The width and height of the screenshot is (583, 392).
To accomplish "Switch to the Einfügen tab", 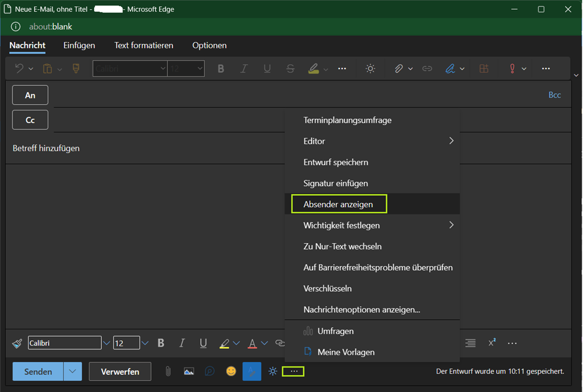I will click(79, 46).
